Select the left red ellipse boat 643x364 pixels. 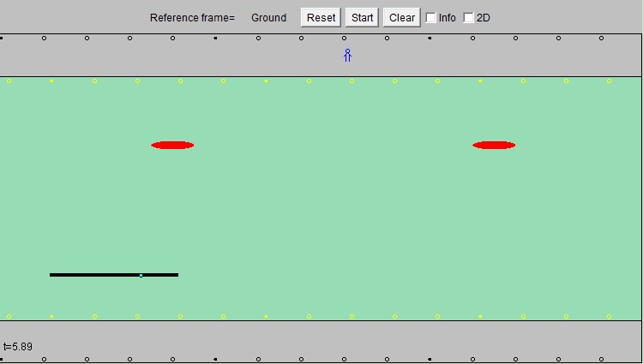pyautogui.click(x=172, y=145)
